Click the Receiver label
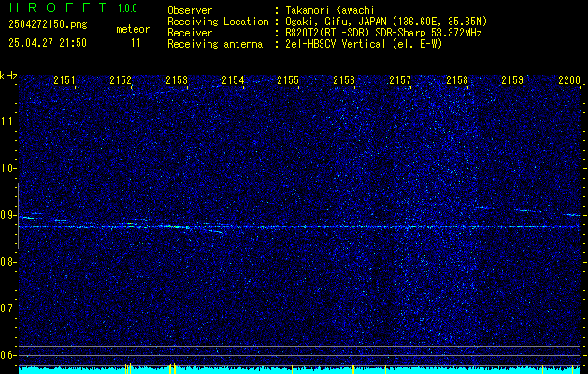 (x=190, y=33)
